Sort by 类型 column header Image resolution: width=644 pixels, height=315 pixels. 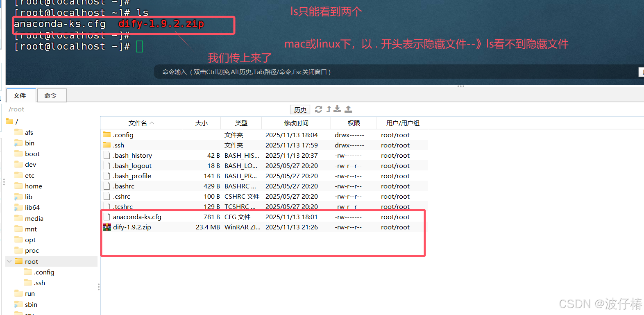click(241, 123)
